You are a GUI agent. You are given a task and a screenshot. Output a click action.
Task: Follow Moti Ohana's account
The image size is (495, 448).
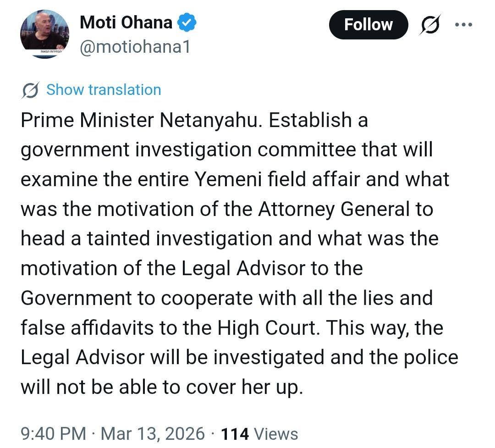(x=368, y=24)
